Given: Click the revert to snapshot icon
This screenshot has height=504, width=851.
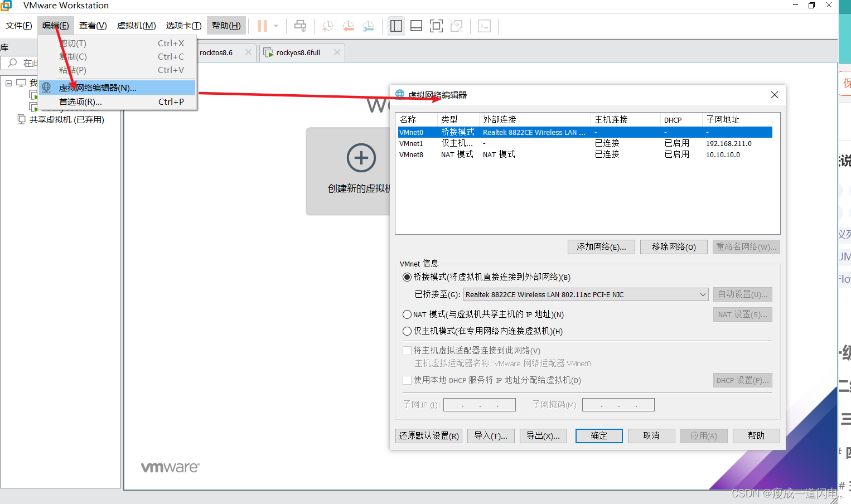Looking at the screenshot, I should pos(348,26).
